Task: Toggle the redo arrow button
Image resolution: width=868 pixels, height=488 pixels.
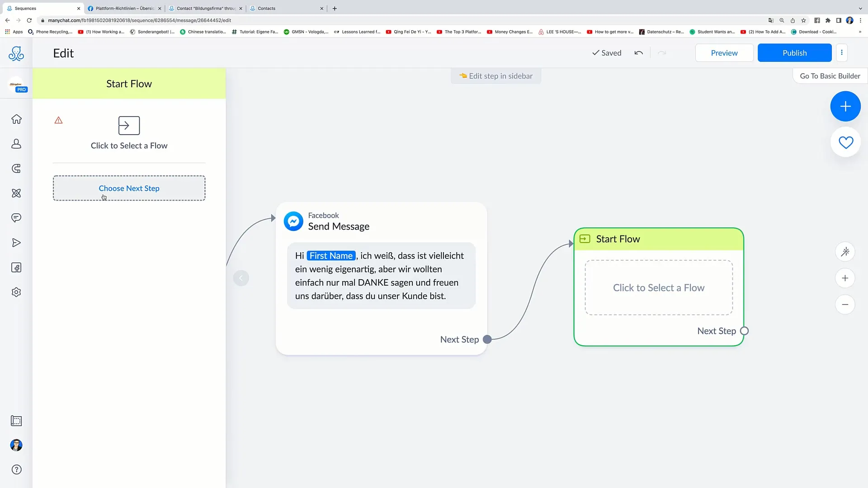Action: tap(662, 52)
